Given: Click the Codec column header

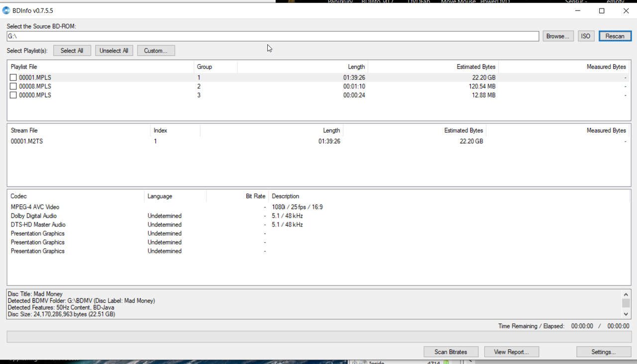Looking at the screenshot, I should pos(76,196).
